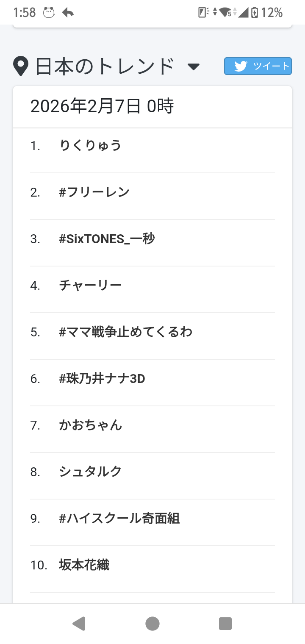Viewport: 305px width, 644px height.
Task: Click the 2026年2月7日 0時 date header
Action: click(102, 107)
